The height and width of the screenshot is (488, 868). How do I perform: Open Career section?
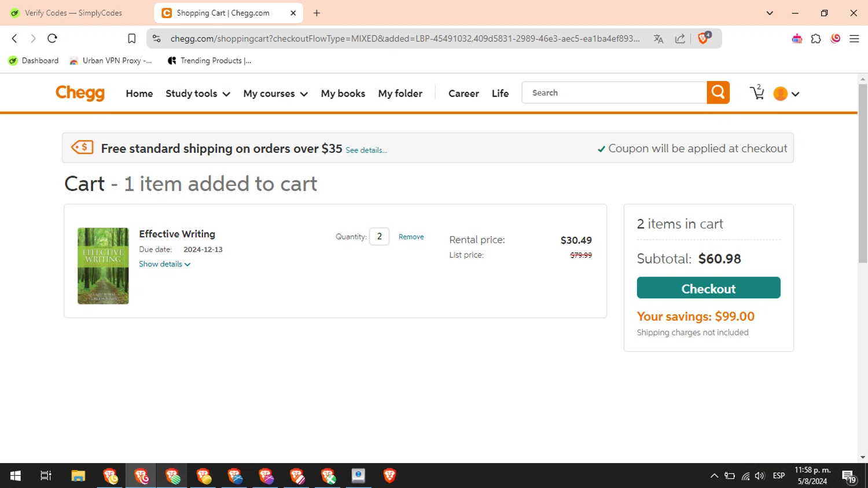[x=464, y=93]
